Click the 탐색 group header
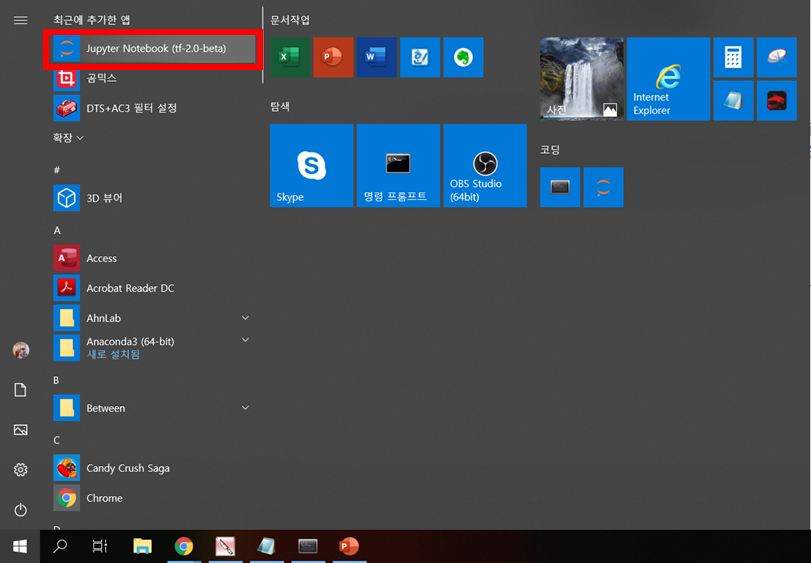This screenshot has width=811, height=563. [280, 107]
